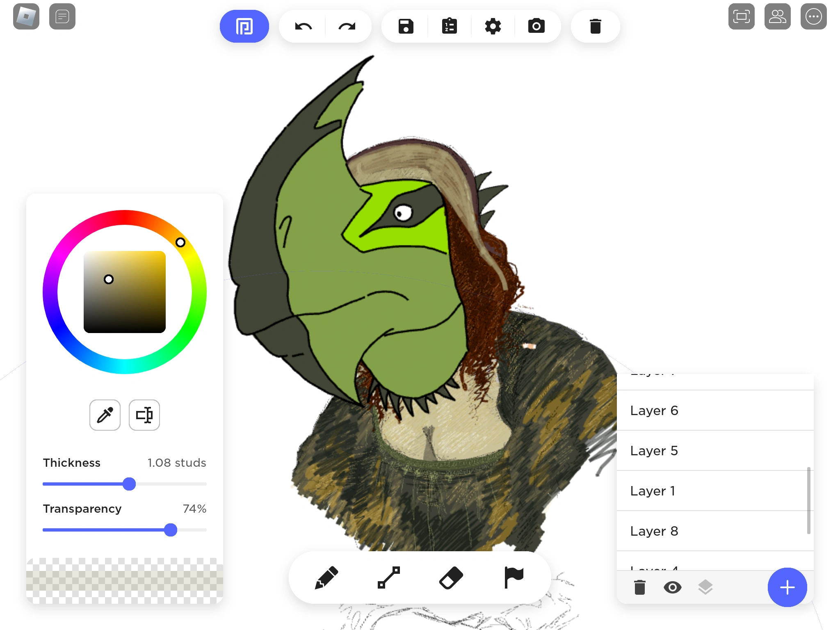Open the Eyedropper color picker
This screenshot has width=840, height=630.
[105, 415]
